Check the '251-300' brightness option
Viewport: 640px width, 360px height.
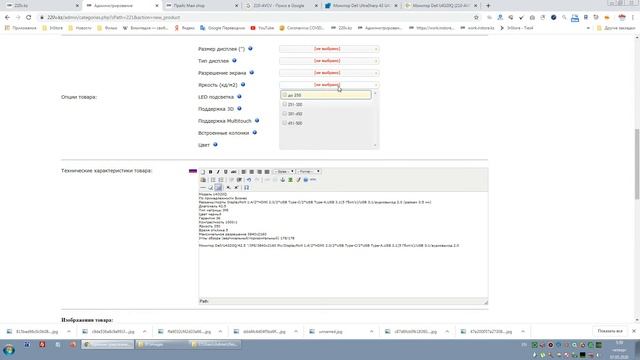(x=284, y=104)
